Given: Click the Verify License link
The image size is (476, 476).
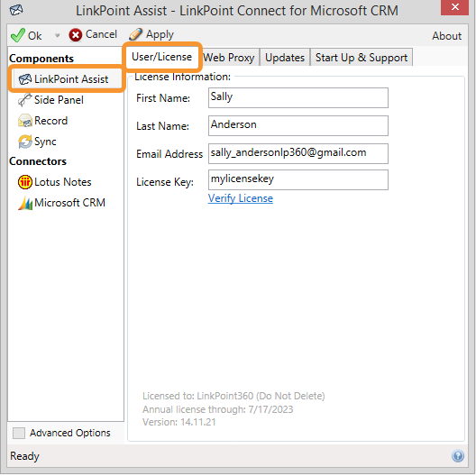Looking at the screenshot, I should 241,198.
